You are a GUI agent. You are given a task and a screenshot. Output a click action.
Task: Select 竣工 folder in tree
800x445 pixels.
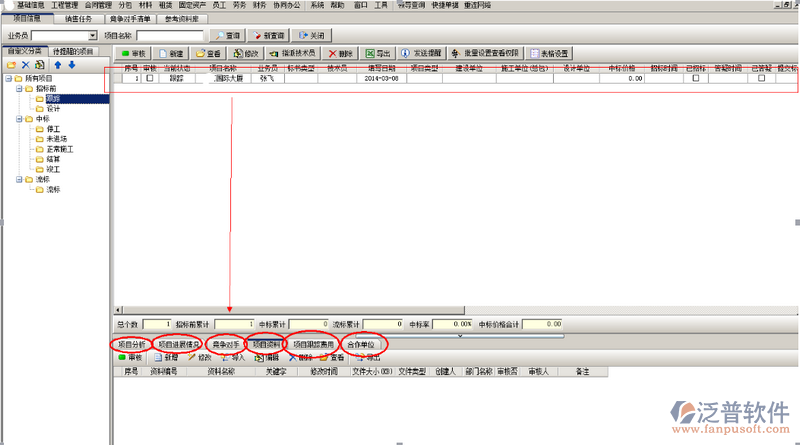click(x=53, y=169)
